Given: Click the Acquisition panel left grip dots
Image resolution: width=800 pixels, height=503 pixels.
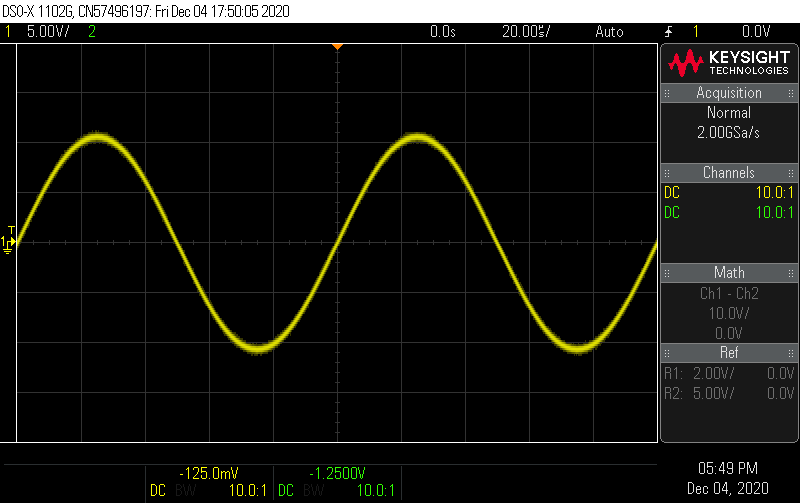Looking at the screenshot, I should click(667, 93).
